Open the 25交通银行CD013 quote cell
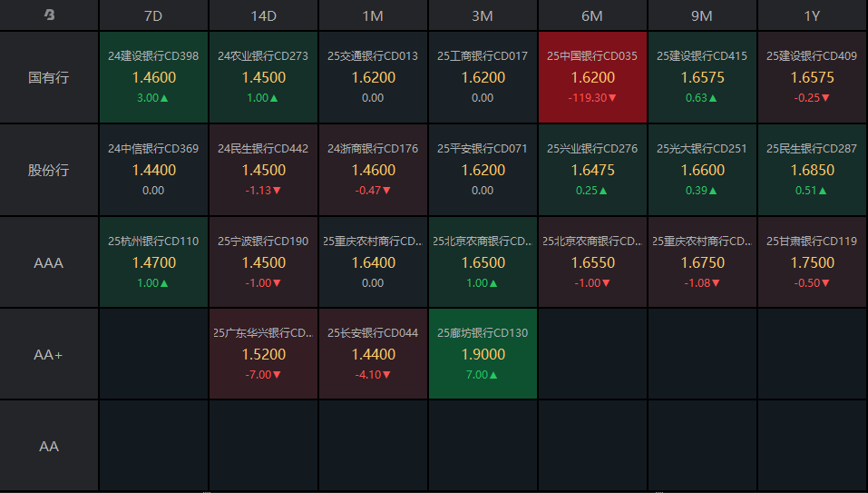Screen dimensions: 868x493 373,77
